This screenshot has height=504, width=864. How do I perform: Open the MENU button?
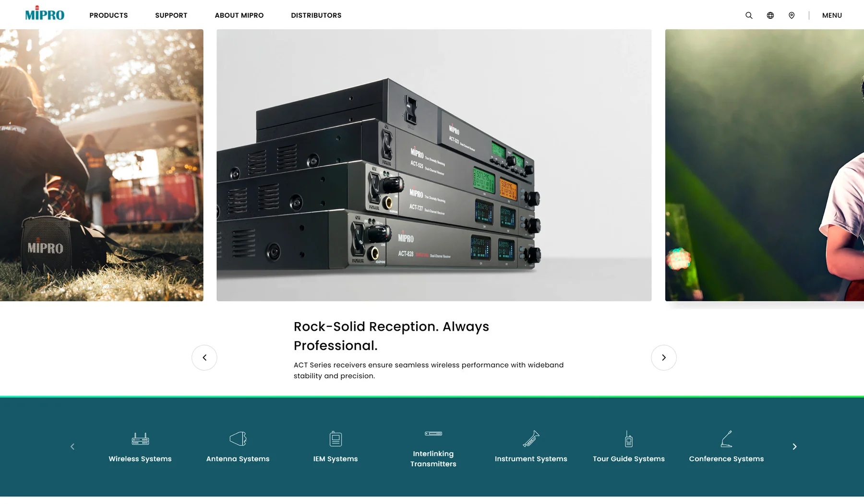[x=832, y=15]
